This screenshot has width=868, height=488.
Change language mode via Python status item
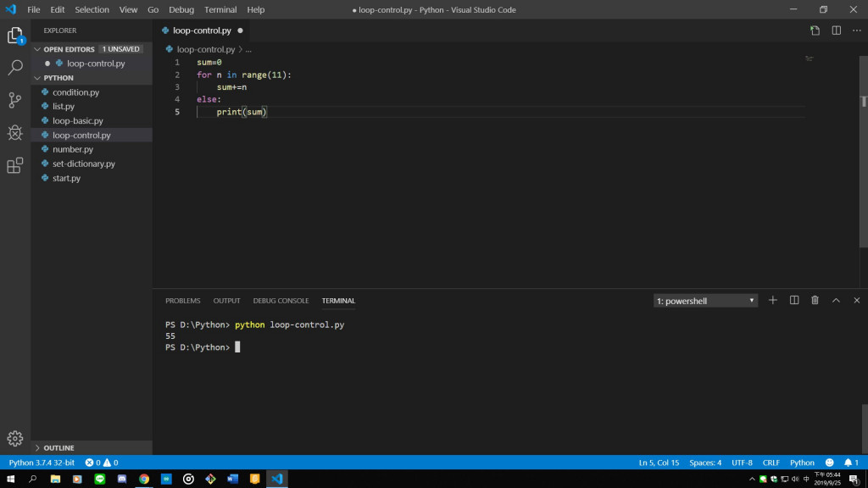(x=802, y=463)
